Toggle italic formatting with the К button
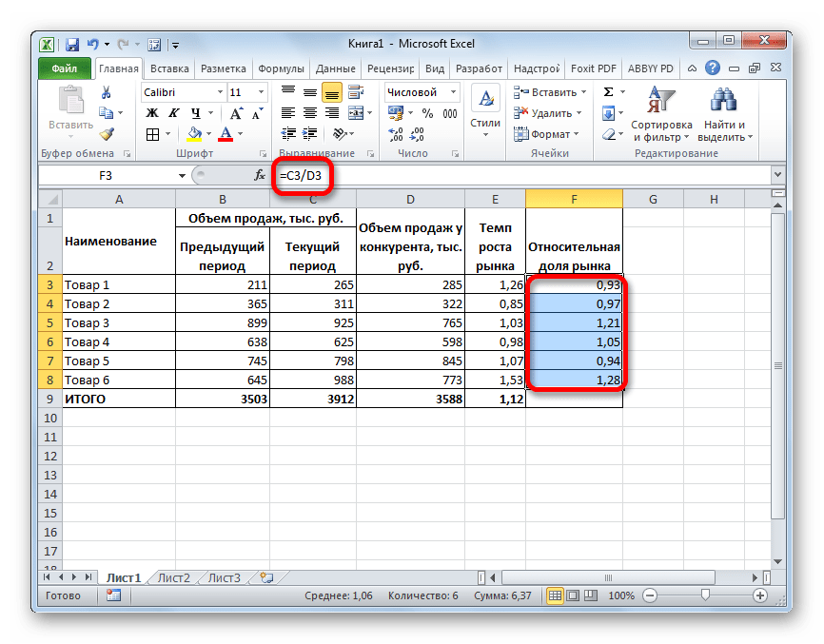 pos(174,113)
